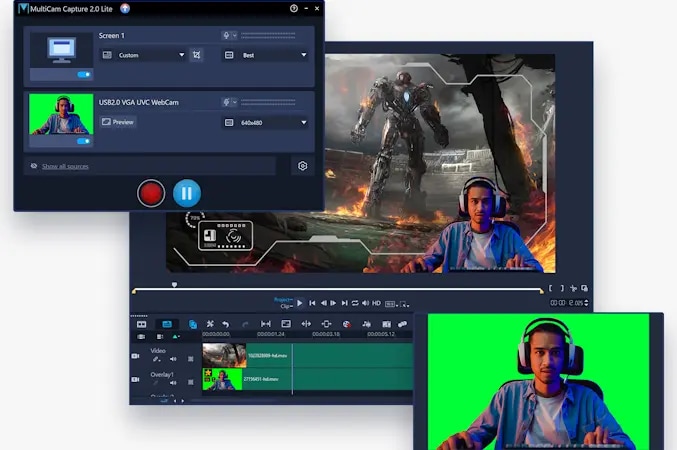Click the crop capture area icon
This screenshot has height=450, width=677.
(x=197, y=55)
